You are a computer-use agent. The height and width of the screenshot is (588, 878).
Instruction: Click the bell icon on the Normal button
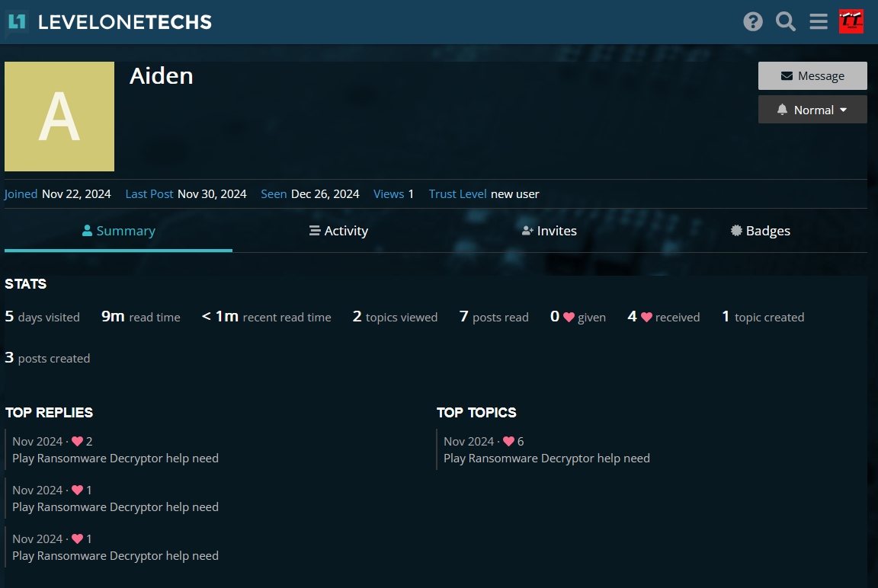pos(782,109)
